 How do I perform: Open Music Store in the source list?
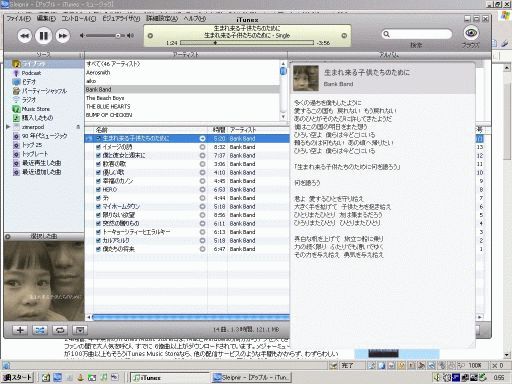coord(36,109)
